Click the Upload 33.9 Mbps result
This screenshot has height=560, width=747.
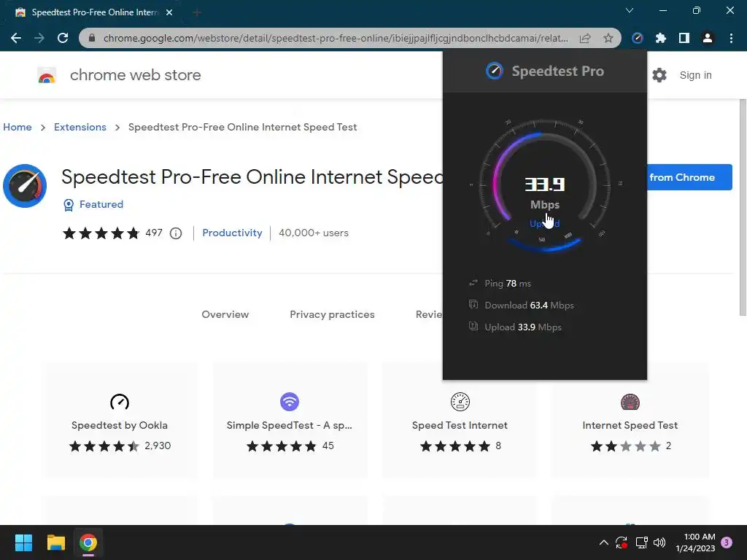point(515,327)
